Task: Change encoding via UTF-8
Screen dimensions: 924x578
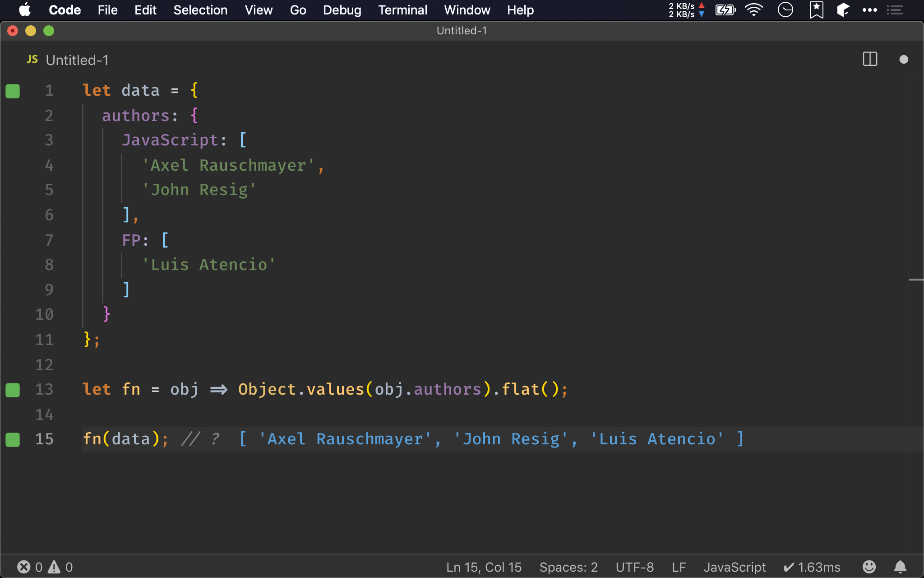Action: [x=634, y=567]
